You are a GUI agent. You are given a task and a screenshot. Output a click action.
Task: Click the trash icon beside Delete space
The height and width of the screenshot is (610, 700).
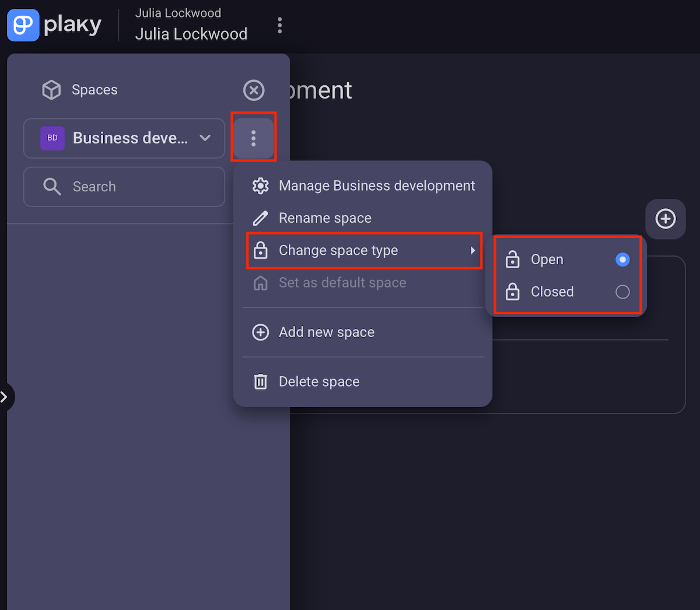(260, 381)
